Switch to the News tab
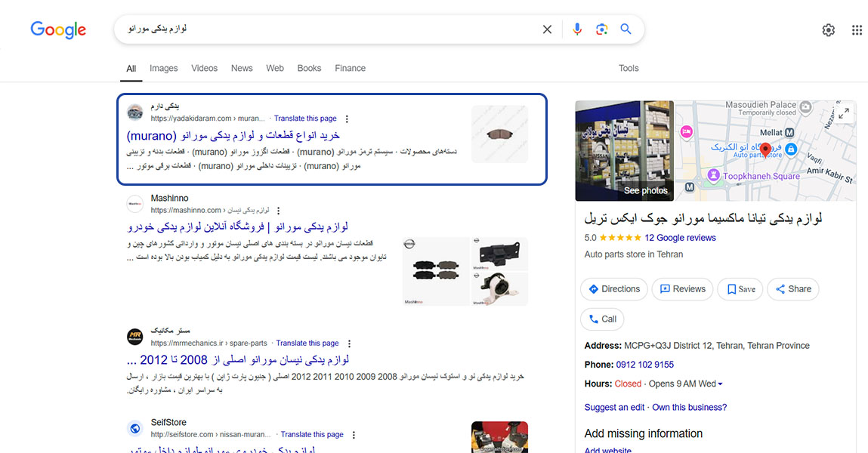The image size is (868, 453). [242, 68]
